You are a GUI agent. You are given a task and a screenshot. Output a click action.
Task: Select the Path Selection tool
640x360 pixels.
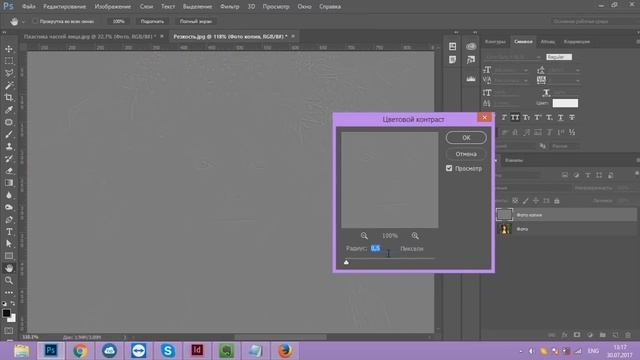pyautogui.click(x=9, y=244)
